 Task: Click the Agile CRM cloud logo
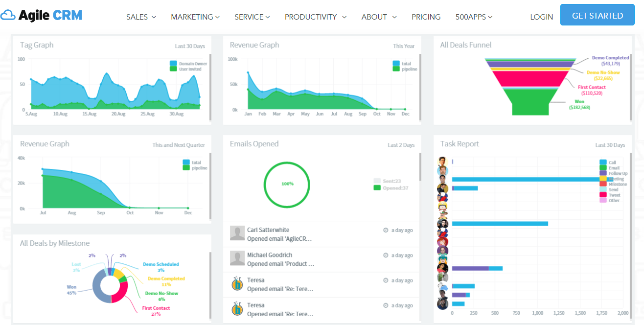(41, 16)
